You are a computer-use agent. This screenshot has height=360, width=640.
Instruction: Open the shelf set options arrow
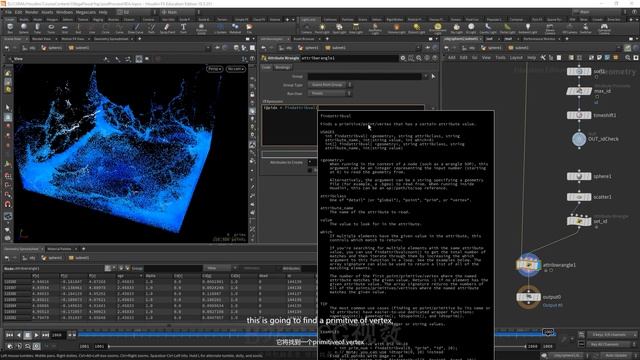click(x=293, y=19)
